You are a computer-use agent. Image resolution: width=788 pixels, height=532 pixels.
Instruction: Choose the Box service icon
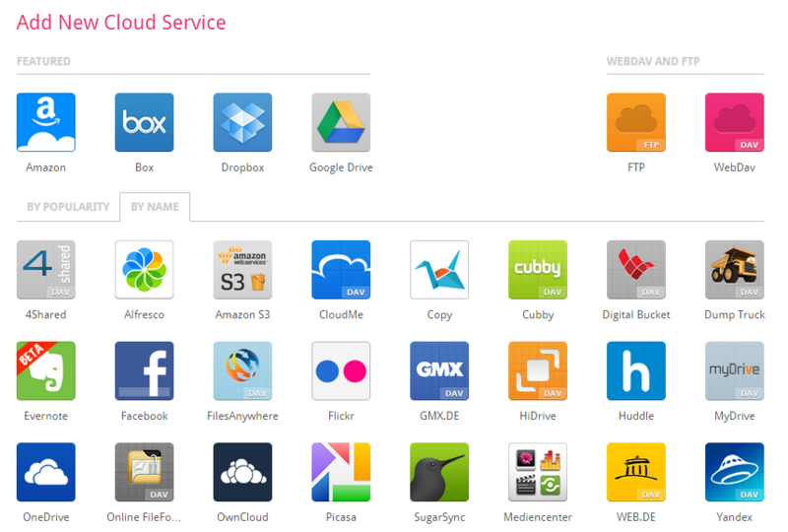pyautogui.click(x=144, y=122)
